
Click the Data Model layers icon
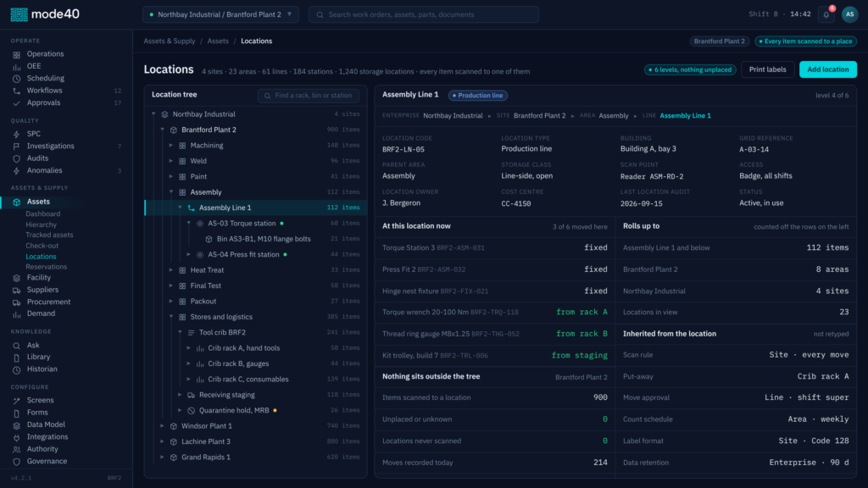pos(17,425)
